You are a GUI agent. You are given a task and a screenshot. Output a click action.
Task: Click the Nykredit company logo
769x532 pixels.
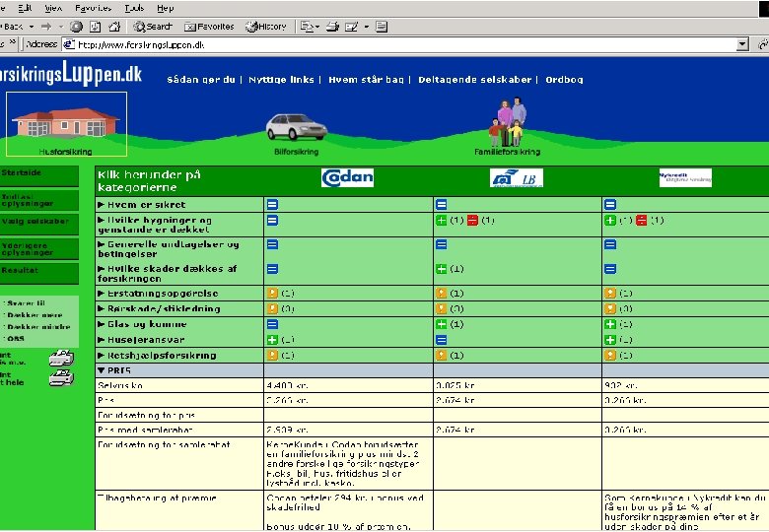(685, 177)
